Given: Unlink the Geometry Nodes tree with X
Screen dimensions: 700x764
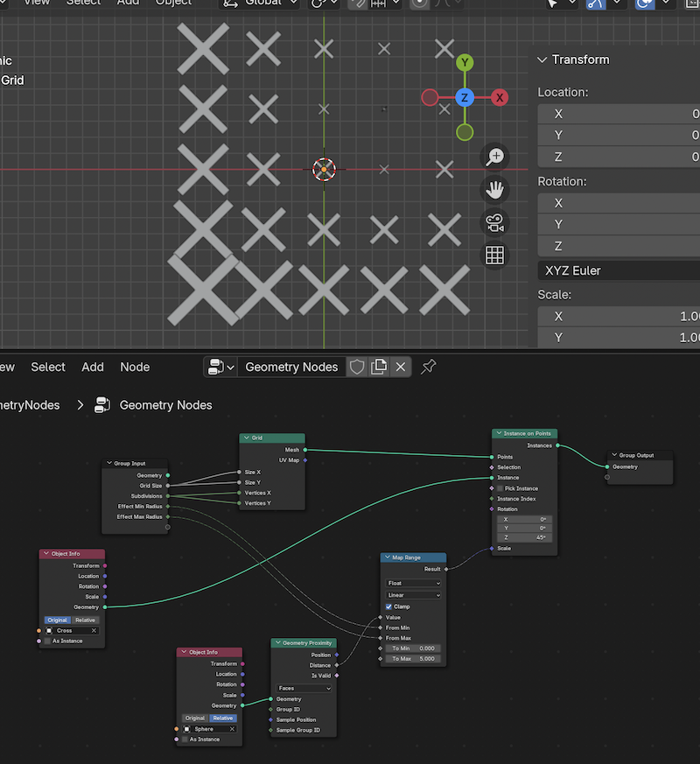Looking at the screenshot, I should point(401,367).
